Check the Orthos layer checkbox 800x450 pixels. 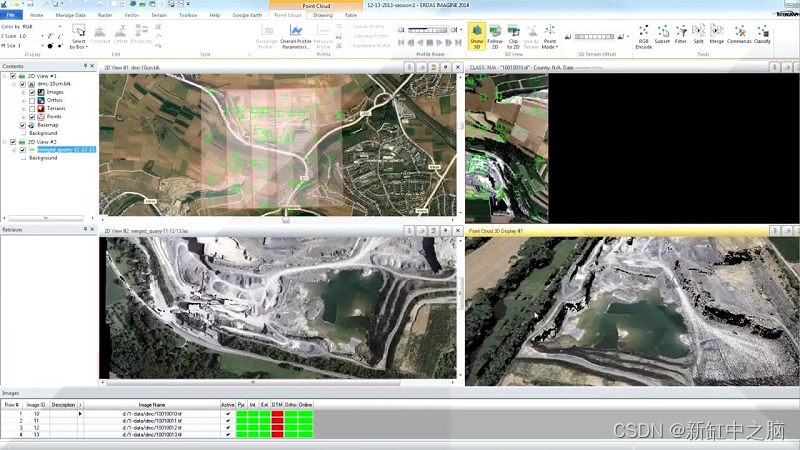click(x=32, y=101)
